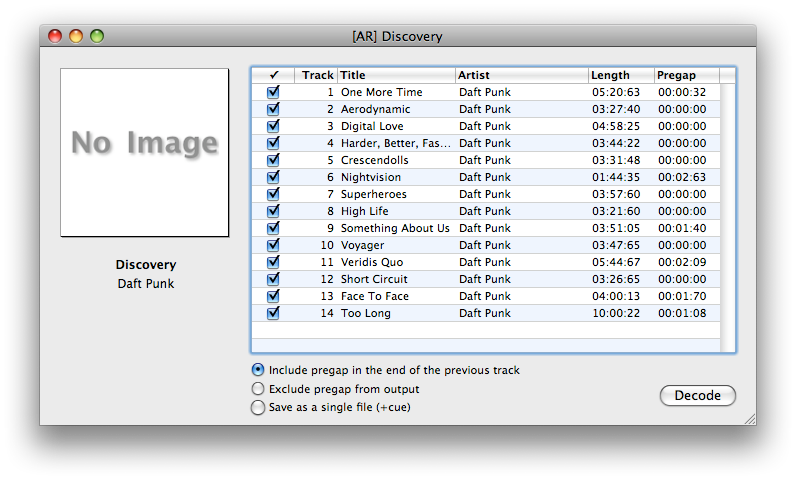The height and width of the screenshot is (480, 796).
Task: Click pregap value 00:02:09
Action: (682, 262)
